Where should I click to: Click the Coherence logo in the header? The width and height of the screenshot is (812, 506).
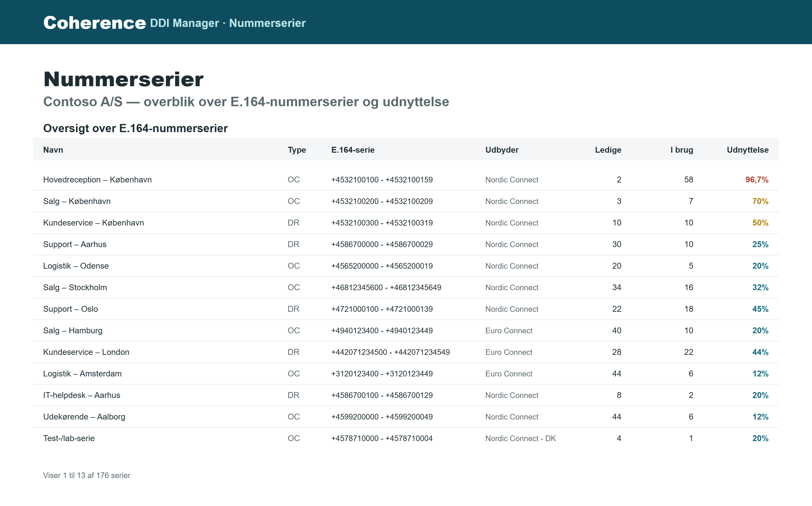pyautogui.click(x=95, y=23)
